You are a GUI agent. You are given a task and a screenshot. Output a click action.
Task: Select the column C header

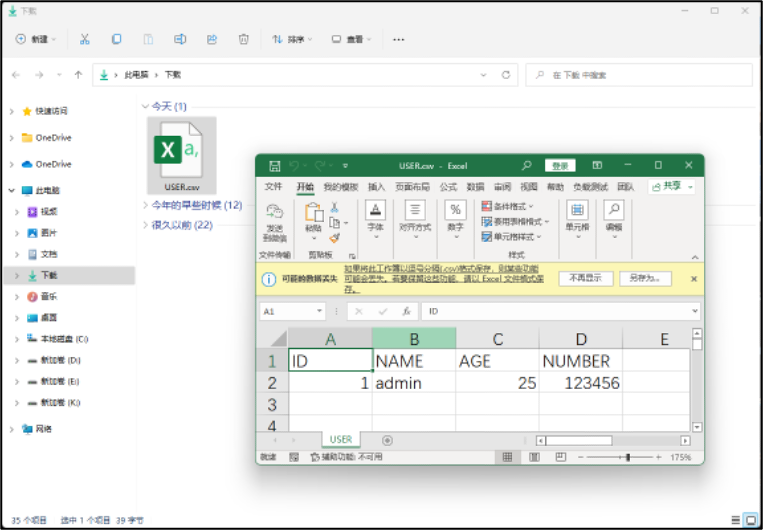497,339
